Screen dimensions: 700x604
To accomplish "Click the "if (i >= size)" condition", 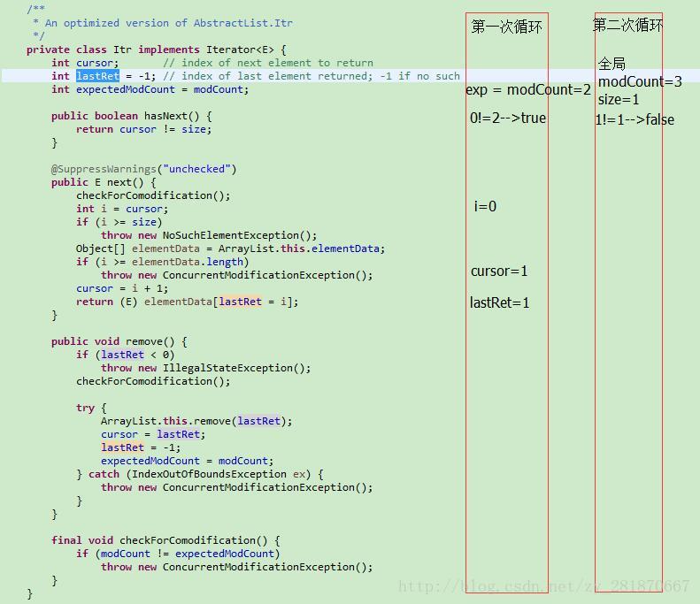I will [119, 222].
